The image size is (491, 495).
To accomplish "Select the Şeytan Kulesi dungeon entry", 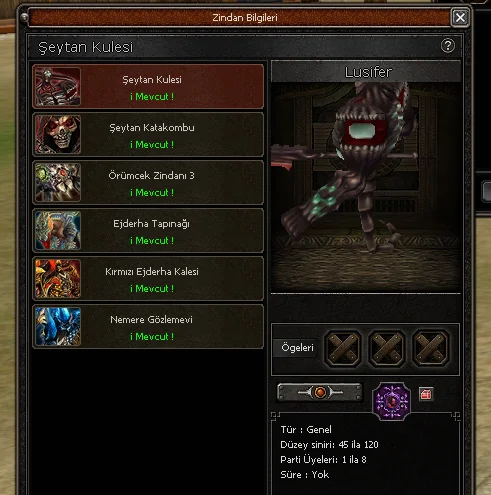I will (x=148, y=87).
